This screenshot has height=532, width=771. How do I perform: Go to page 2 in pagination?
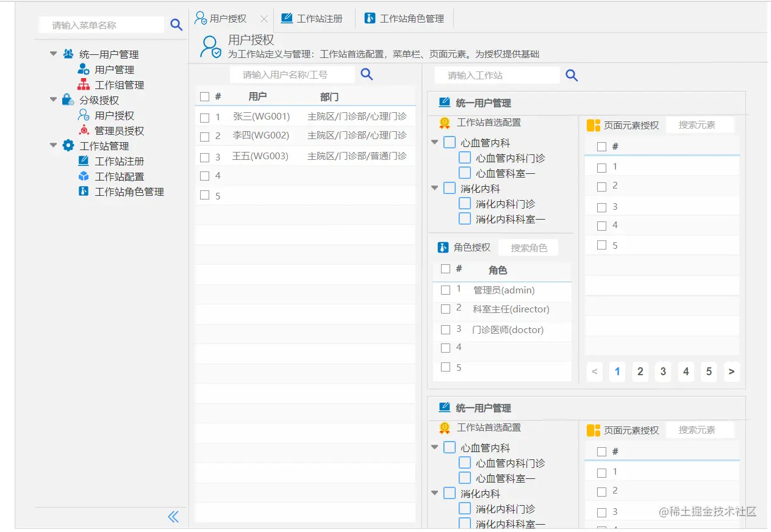pos(640,372)
